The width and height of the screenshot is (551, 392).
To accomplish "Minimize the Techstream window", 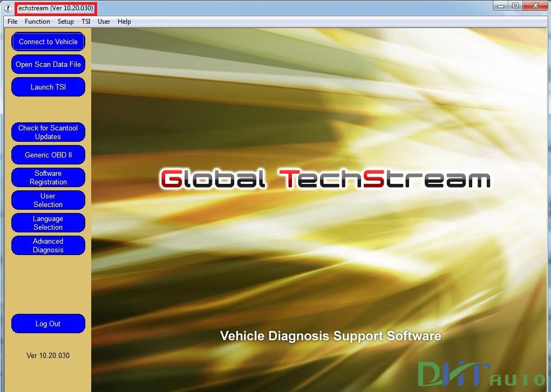I will point(501,5).
